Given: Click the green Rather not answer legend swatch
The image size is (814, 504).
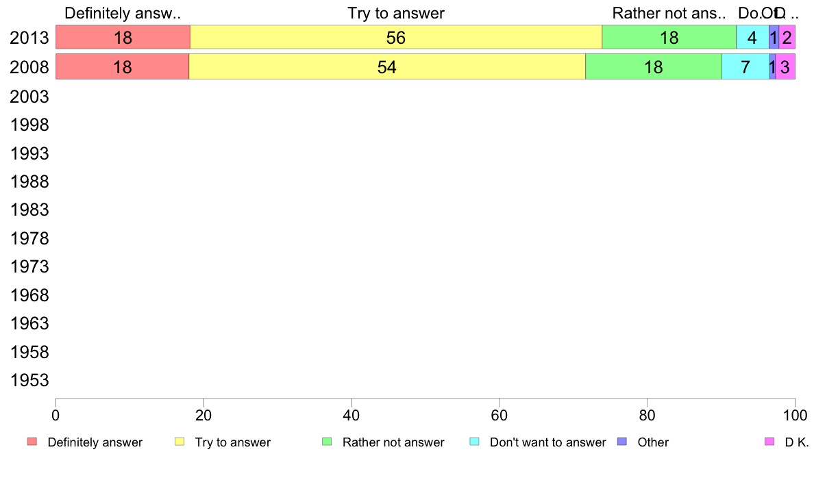Looking at the screenshot, I should click(327, 442).
